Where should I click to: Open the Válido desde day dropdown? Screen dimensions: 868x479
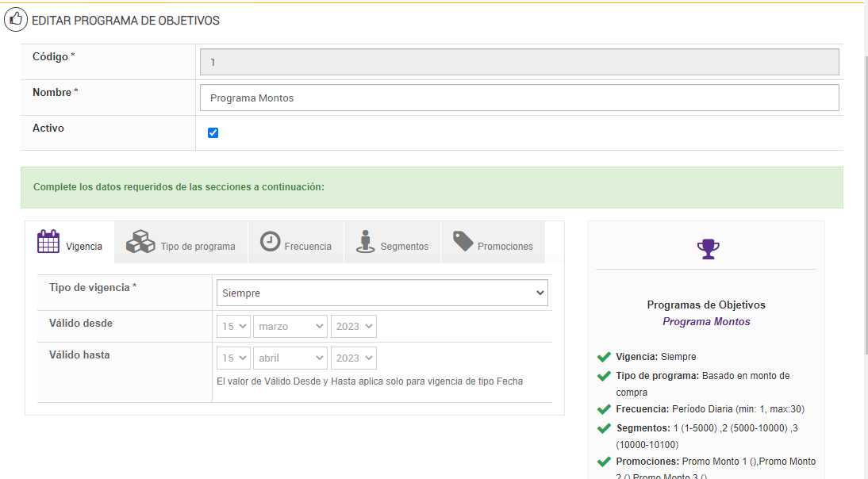click(233, 326)
